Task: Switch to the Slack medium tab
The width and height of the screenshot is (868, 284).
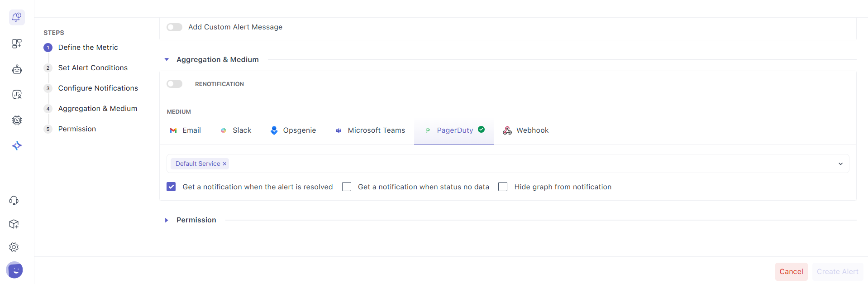Action: coord(236,130)
